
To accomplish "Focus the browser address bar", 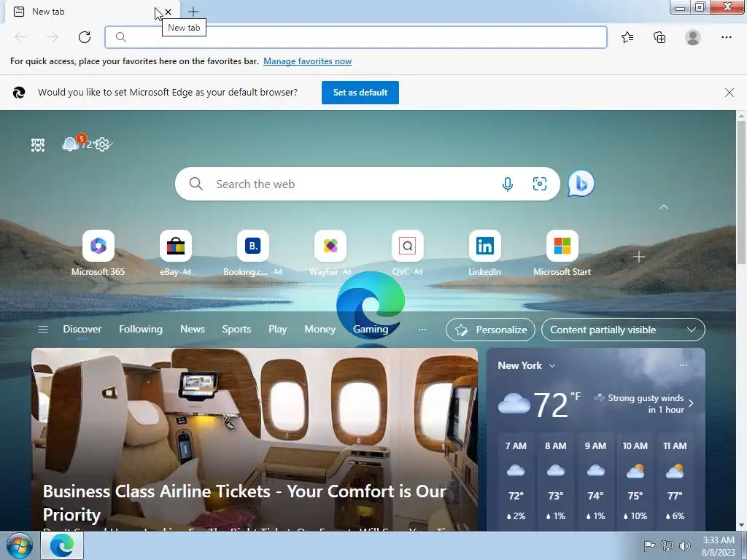I will [x=356, y=37].
